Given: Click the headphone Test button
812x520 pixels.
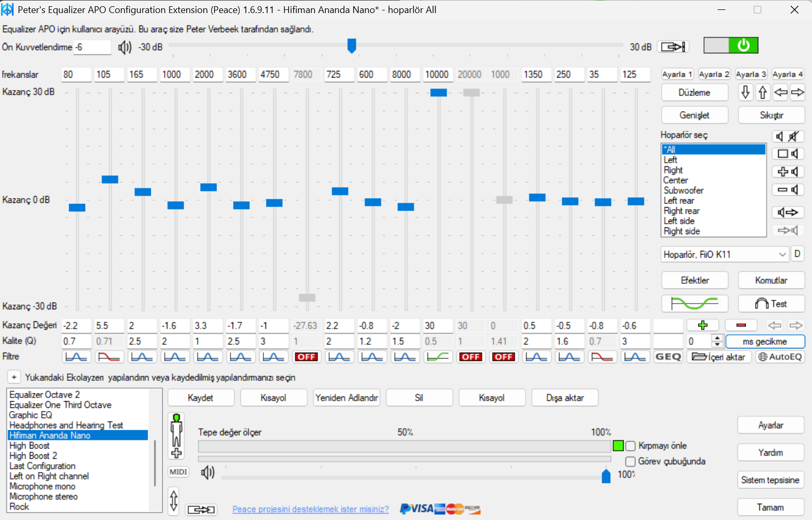Looking at the screenshot, I should click(771, 304).
